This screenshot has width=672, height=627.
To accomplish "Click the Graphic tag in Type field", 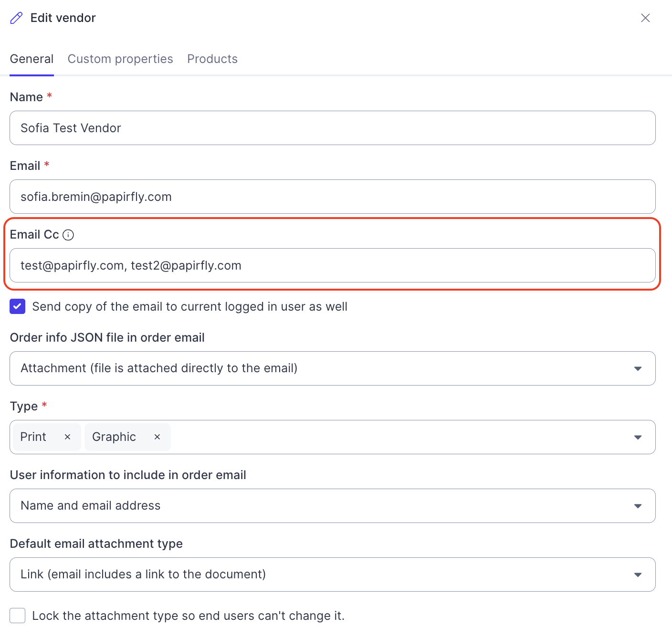I will [x=114, y=437].
